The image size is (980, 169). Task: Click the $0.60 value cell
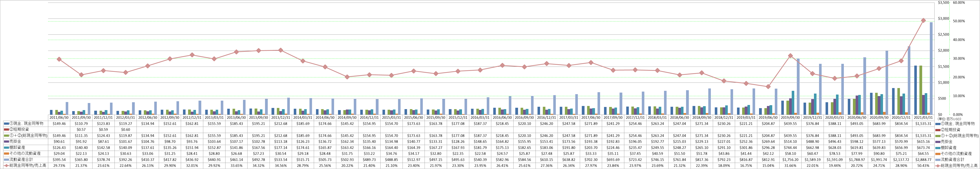tap(125, 130)
